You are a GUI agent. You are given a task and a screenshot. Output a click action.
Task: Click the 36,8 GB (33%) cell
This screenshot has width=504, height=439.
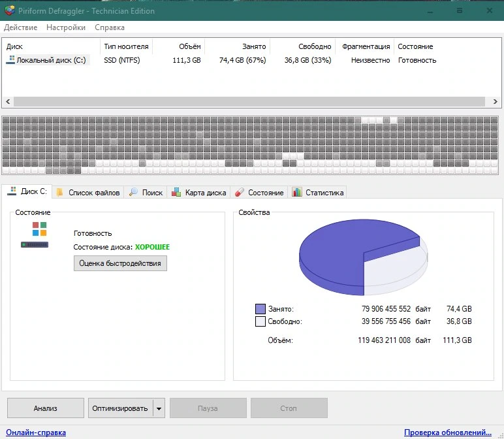click(308, 60)
